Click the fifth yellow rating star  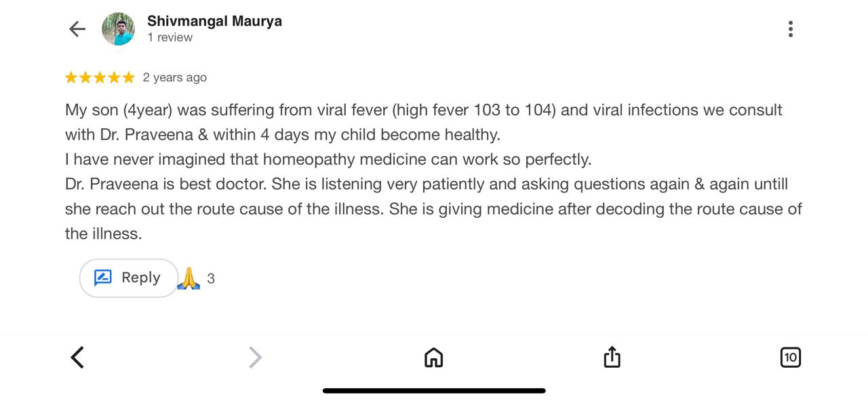[128, 78]
